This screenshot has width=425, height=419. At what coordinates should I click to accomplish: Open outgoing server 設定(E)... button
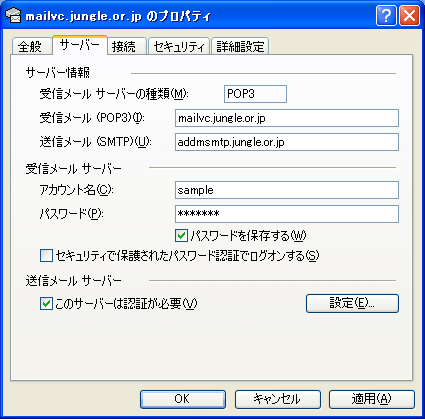pyautogui.click(x=352, y=303)
